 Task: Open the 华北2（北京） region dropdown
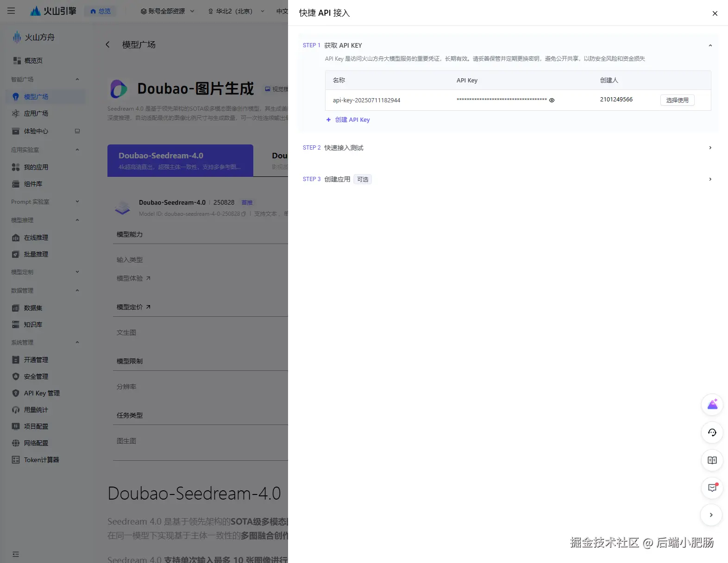[236, 11]
